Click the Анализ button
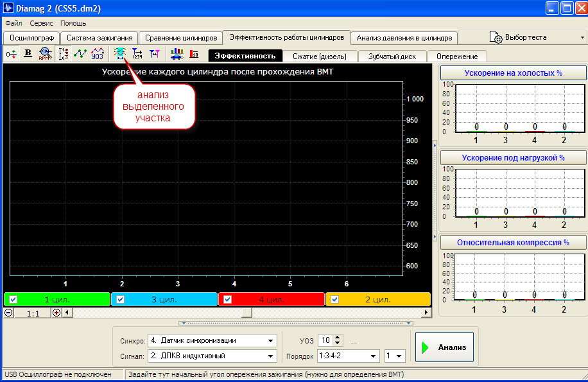Screen dimensions: 588x382 444,347
